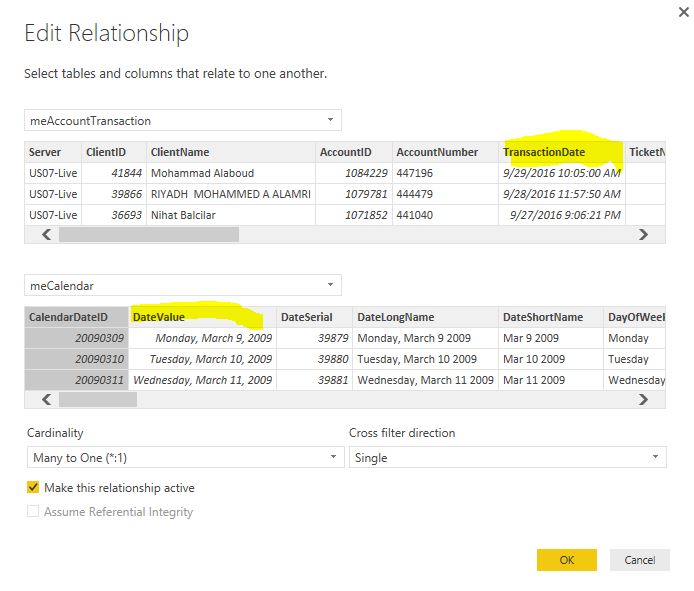
Task: Click the Mohammad Alaboud cell
Action: pos(231,173)
